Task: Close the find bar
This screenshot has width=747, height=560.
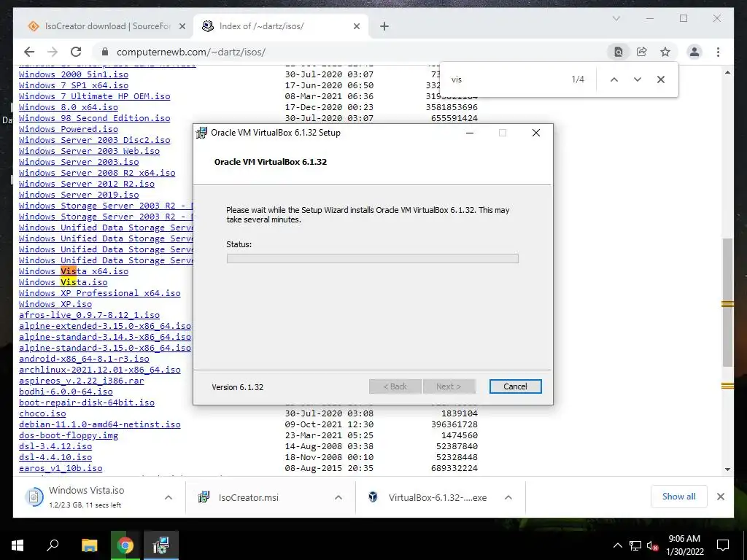Action: coord(661,79)
